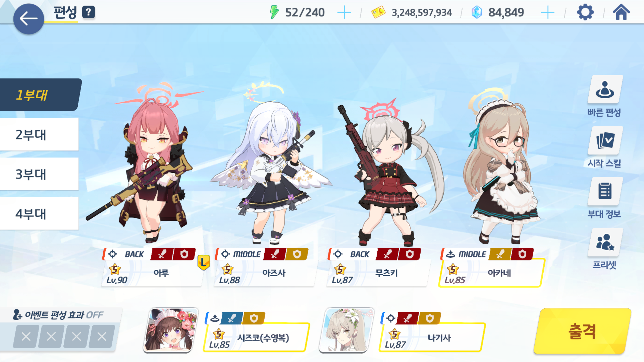Open 빠른 편성 quick formation icon
644x362 pixels.
(605, 89)
